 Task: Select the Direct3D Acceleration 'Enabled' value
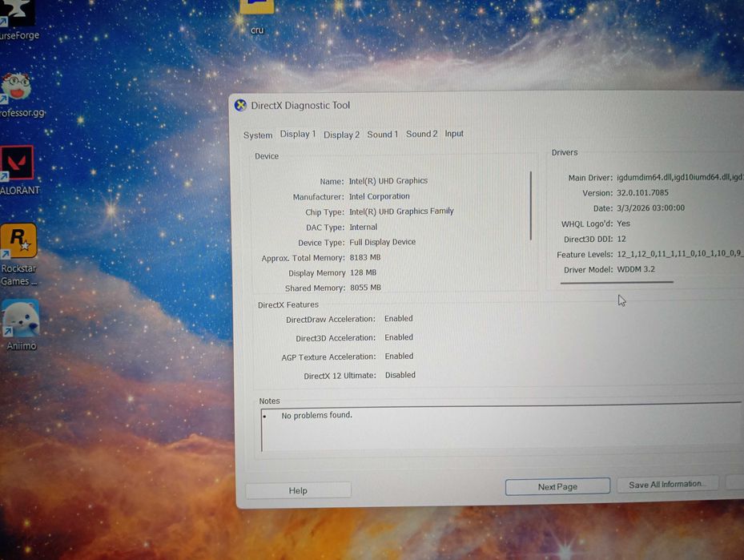pyautogui.click(x=399, y=337)
